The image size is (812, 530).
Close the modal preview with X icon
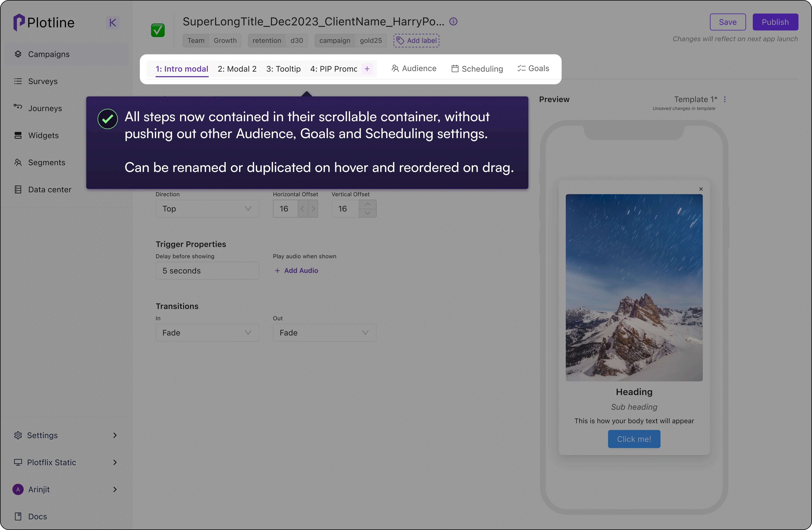pos(701,189)
